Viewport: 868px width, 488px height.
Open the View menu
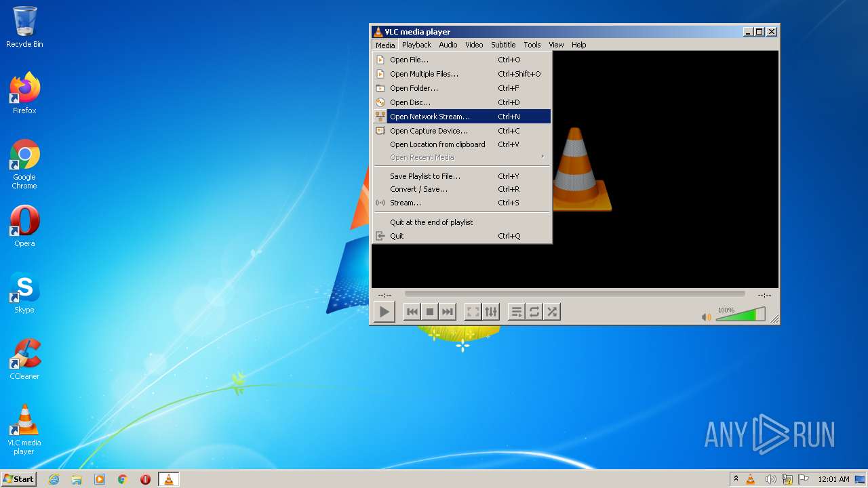[x=556, y=45]
